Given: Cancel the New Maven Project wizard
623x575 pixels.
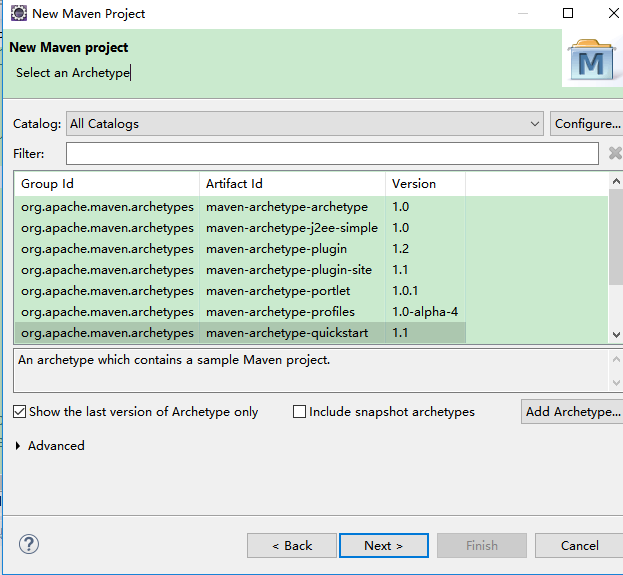Looking at the screenshot, I should [x=580, y=546].
